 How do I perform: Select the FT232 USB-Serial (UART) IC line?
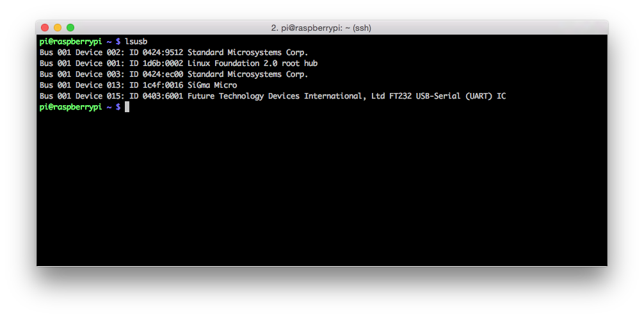pos(273,96)
